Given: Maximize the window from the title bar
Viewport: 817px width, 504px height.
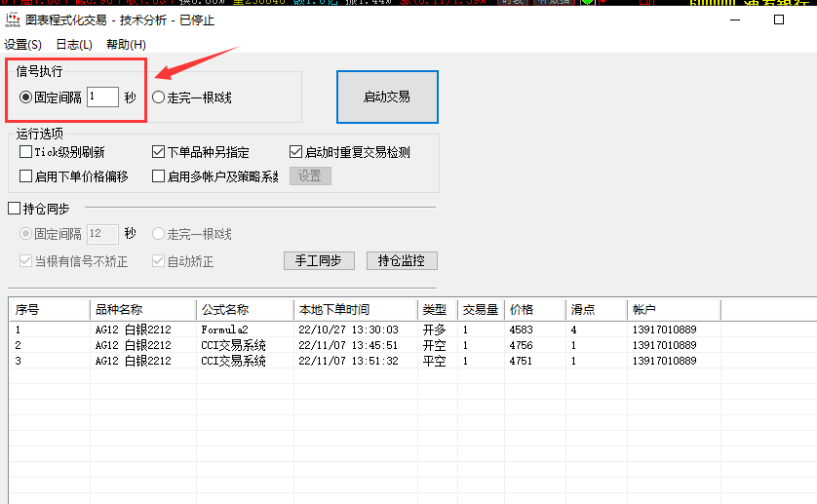Looking at the screenshot, I should [778, 19].
